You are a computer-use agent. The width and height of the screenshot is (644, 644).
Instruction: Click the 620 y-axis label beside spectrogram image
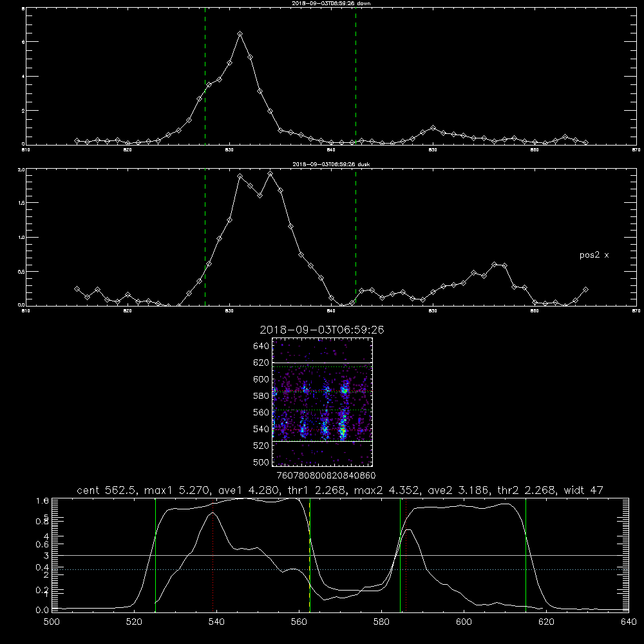pyautogui.click(x=261, y=363)
